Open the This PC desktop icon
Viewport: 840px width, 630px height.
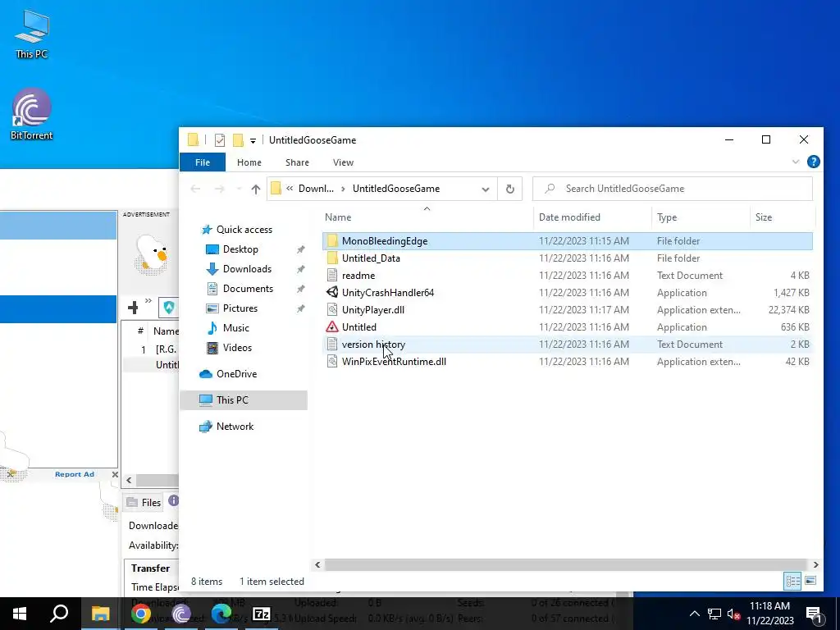32,34
